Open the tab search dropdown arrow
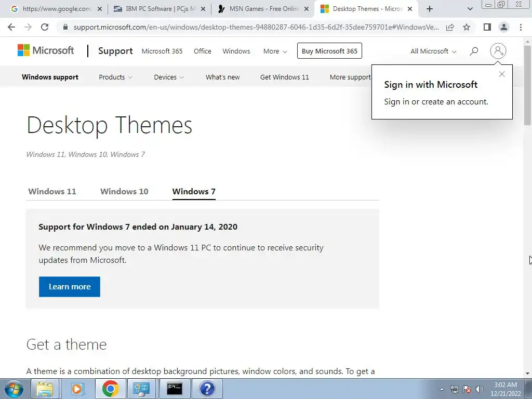 pos(470,9)
